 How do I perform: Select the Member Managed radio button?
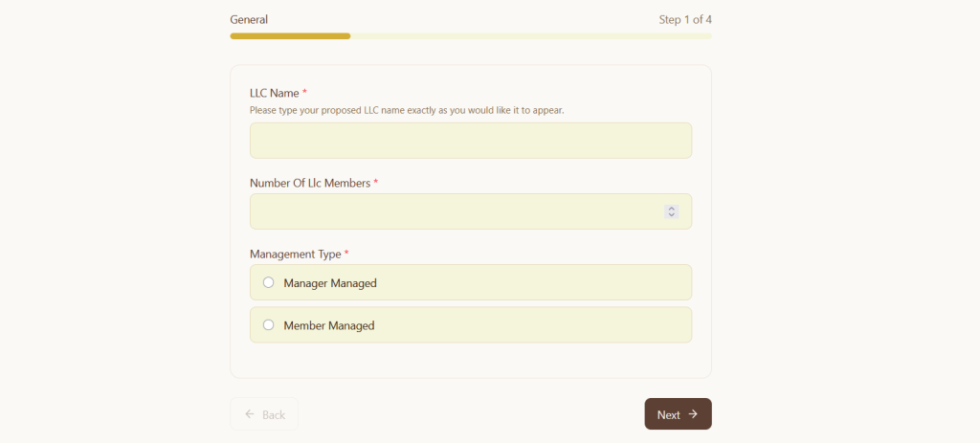[268, 324]
